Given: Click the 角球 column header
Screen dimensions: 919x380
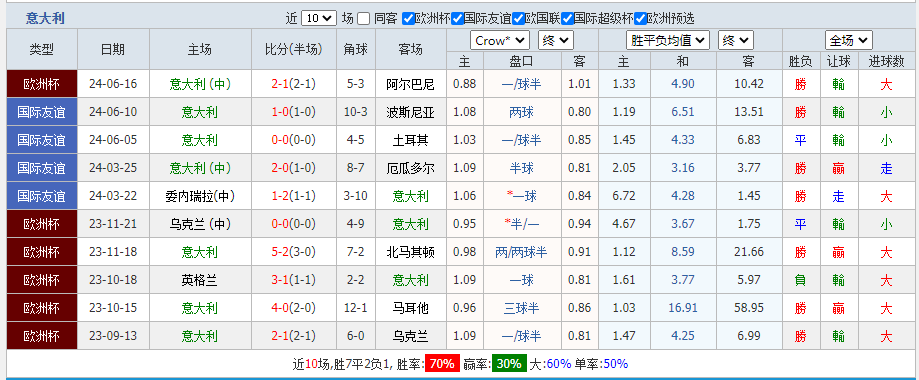Looking at the screenshot, I should [356, 49].
